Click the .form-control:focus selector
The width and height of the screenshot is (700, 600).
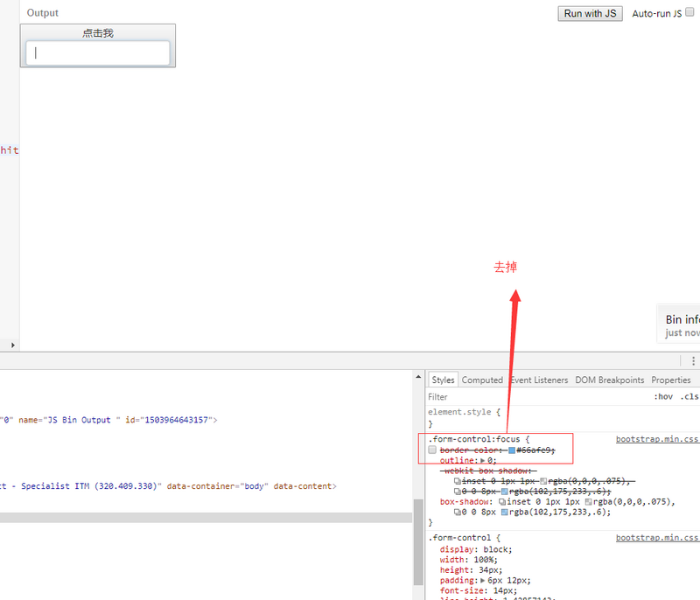(x=474, y=439)
